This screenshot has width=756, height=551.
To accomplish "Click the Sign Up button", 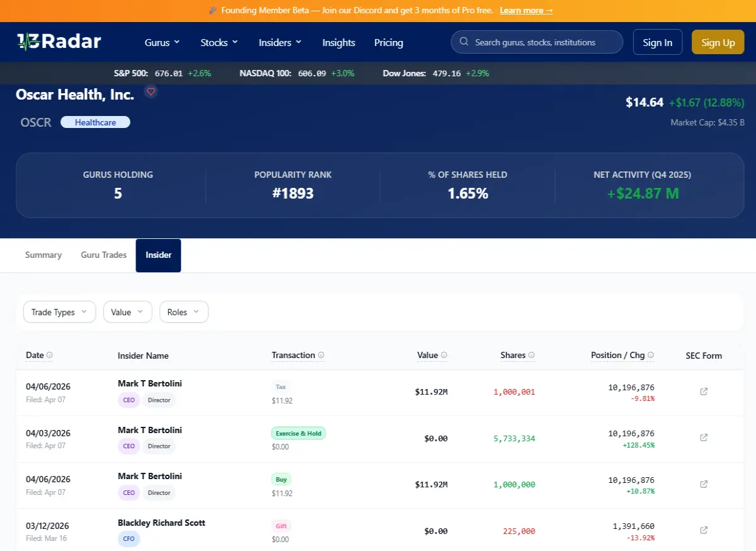I will point(718,42).
